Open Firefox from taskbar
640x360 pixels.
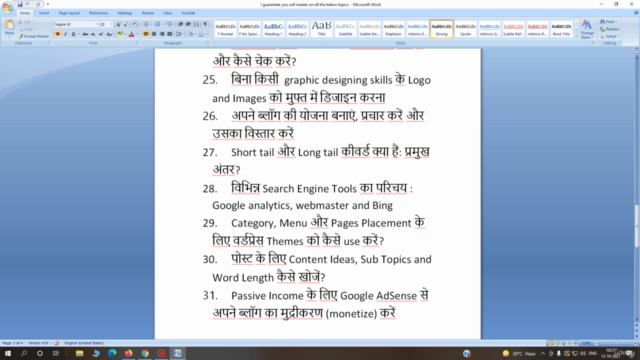129,353
